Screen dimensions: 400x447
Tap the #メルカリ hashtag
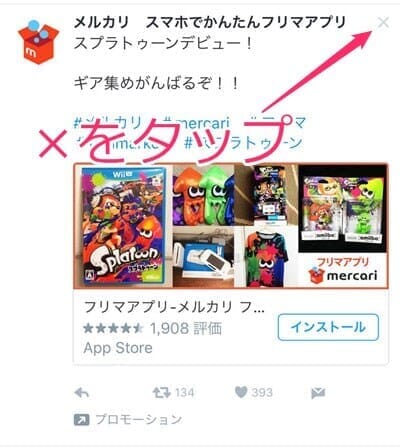point(108,124)
